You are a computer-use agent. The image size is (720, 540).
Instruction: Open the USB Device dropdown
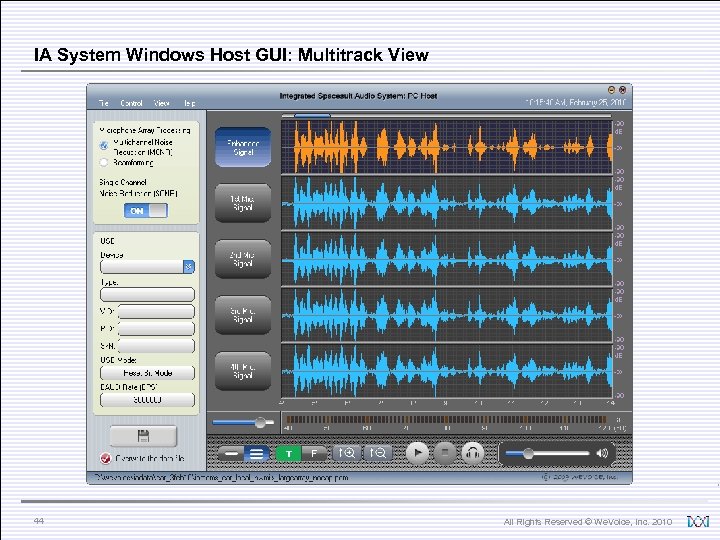[x=189, y=266]
